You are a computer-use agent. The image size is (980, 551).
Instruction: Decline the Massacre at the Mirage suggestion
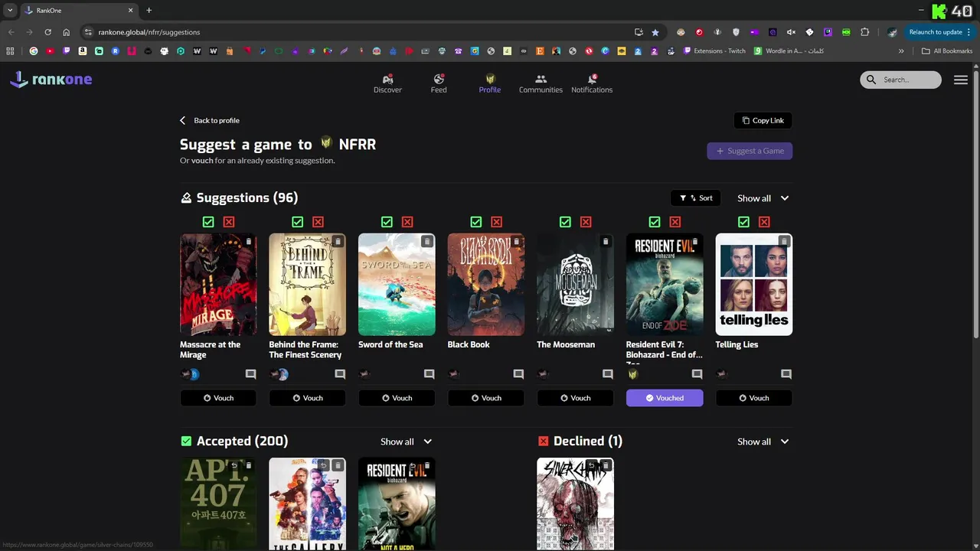pos(229,222)
